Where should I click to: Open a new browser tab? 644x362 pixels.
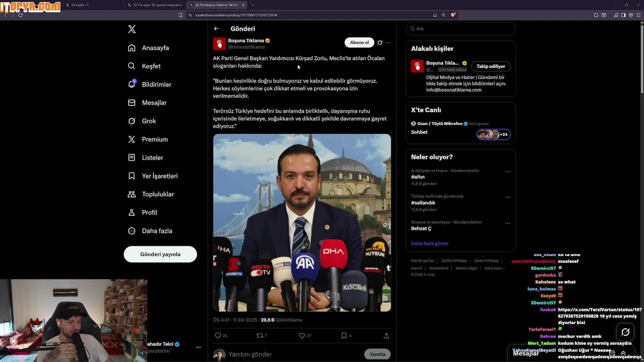point(253,5)
